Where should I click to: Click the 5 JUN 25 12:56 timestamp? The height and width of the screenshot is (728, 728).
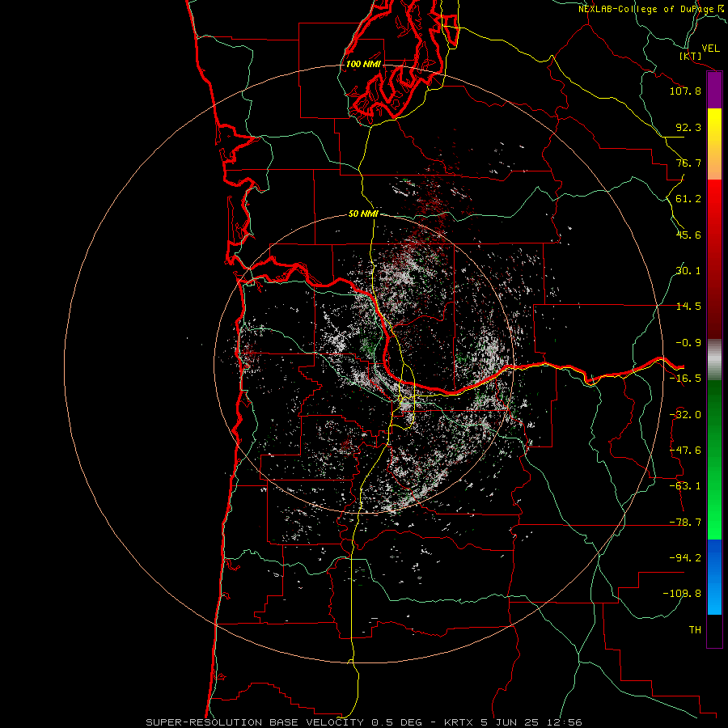531,722
